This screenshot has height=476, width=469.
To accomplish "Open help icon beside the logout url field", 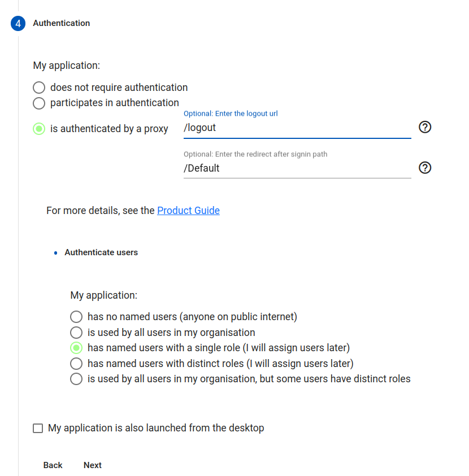I will (425, 127).
